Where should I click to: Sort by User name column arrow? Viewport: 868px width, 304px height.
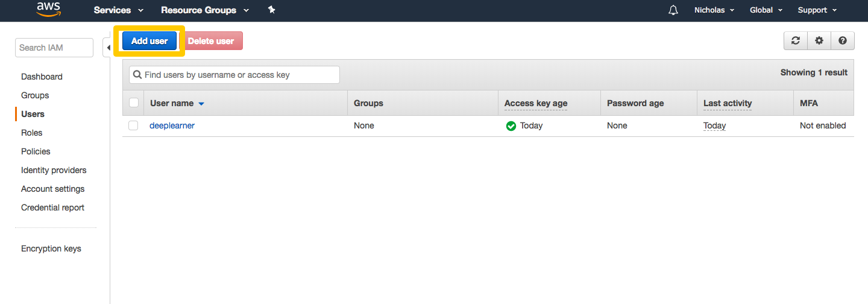(201, 104)
